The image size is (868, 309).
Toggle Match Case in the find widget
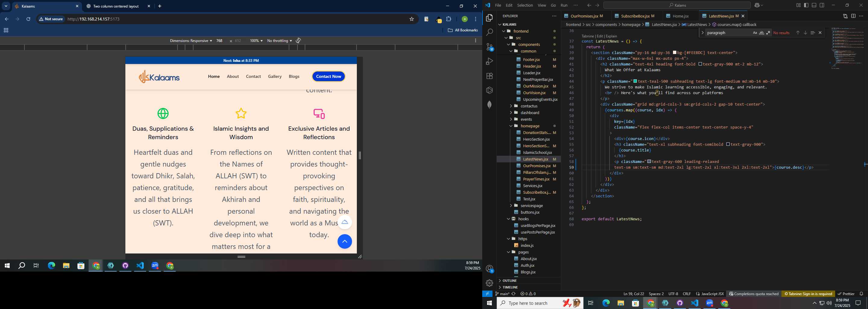pyautogui.click(x=755, y=33)
